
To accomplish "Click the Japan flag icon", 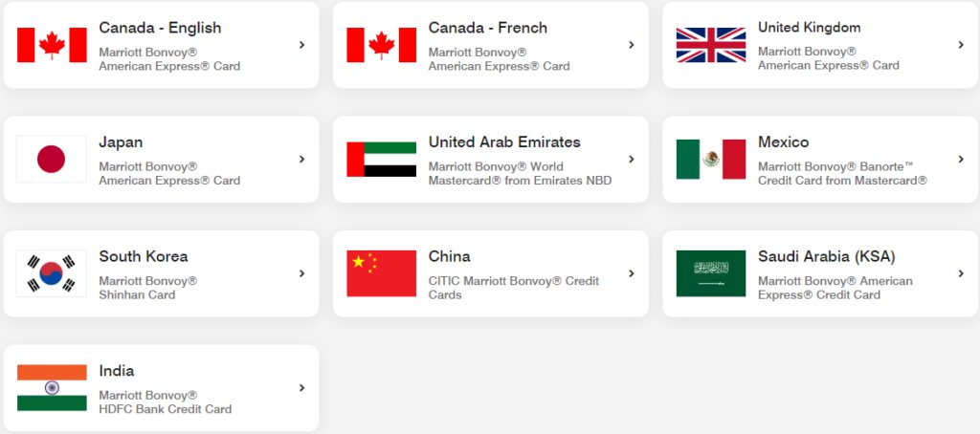I will click(52, 160).
